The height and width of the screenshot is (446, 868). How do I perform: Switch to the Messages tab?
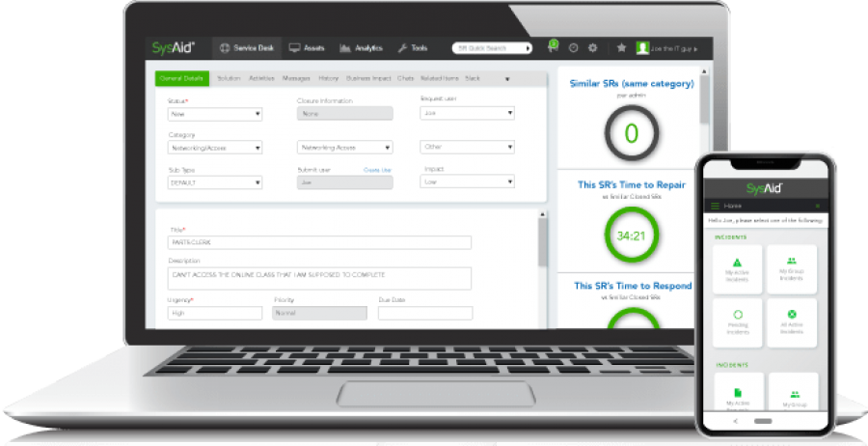pos(296,78)
